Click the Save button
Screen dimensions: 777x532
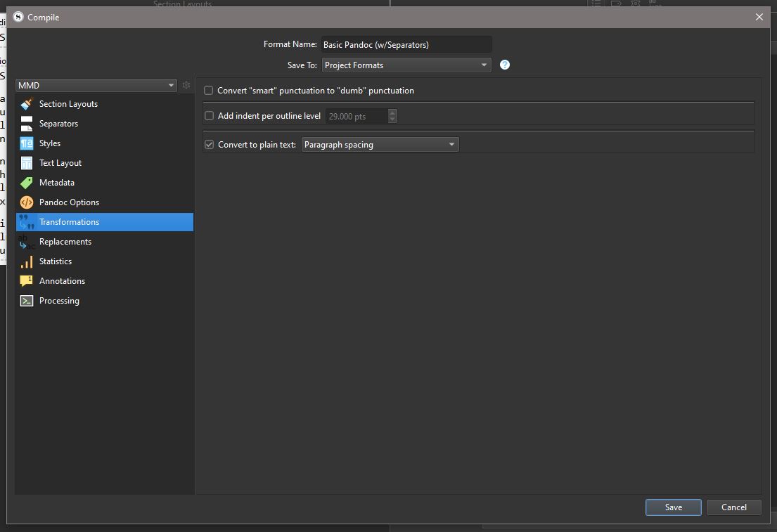coord(673,507)
